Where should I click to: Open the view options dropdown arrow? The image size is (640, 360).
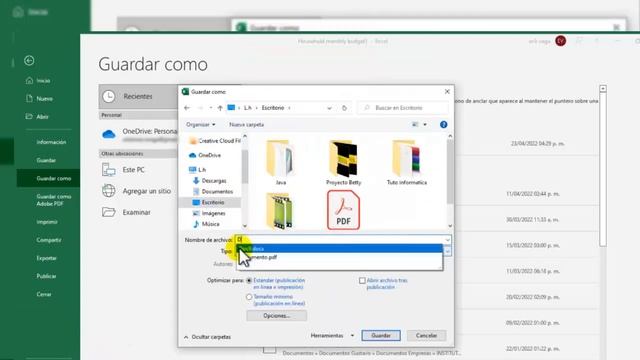point(425,124)
